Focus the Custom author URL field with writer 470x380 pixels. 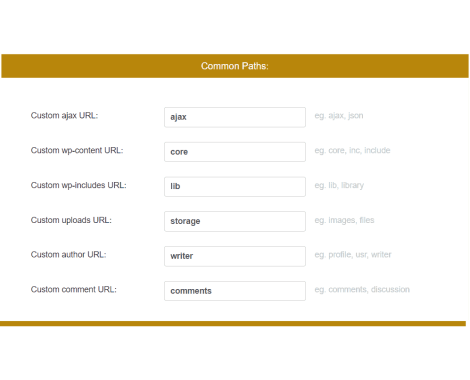click(235, 256)
